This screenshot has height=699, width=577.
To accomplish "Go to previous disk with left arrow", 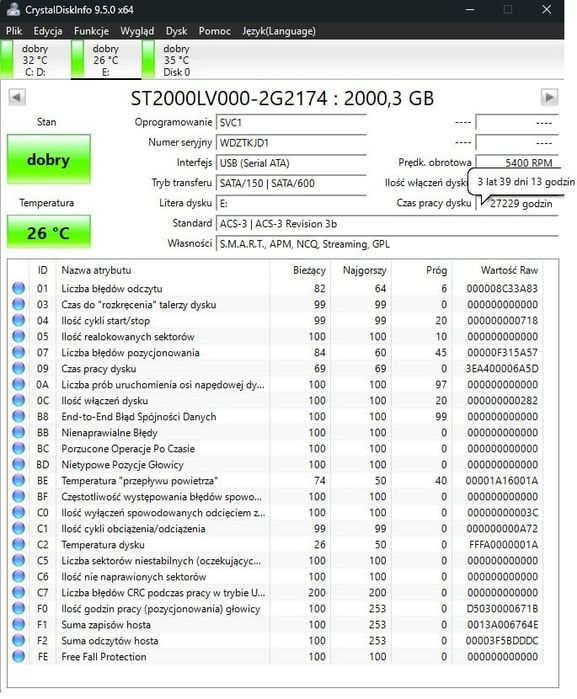I will [x=17, y=97].
